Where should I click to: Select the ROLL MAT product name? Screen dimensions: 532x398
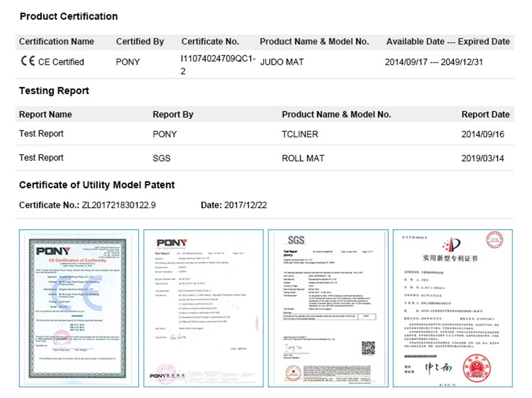coord(303,158)
